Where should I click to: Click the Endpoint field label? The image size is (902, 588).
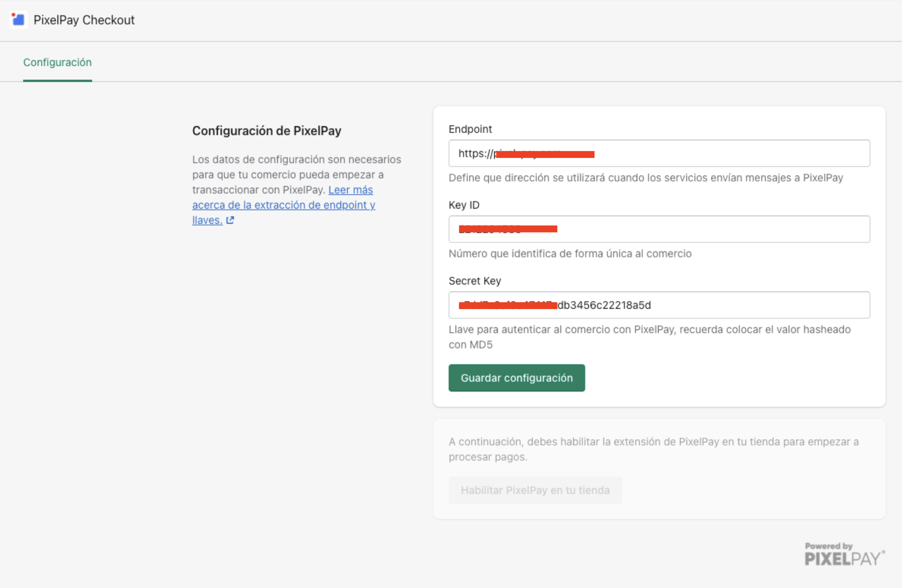[470, 129]
